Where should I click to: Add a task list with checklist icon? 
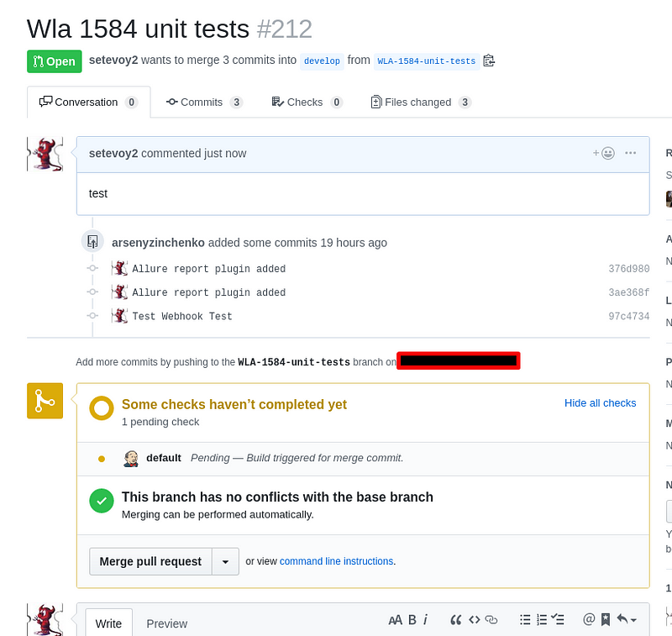click(558, 620)
